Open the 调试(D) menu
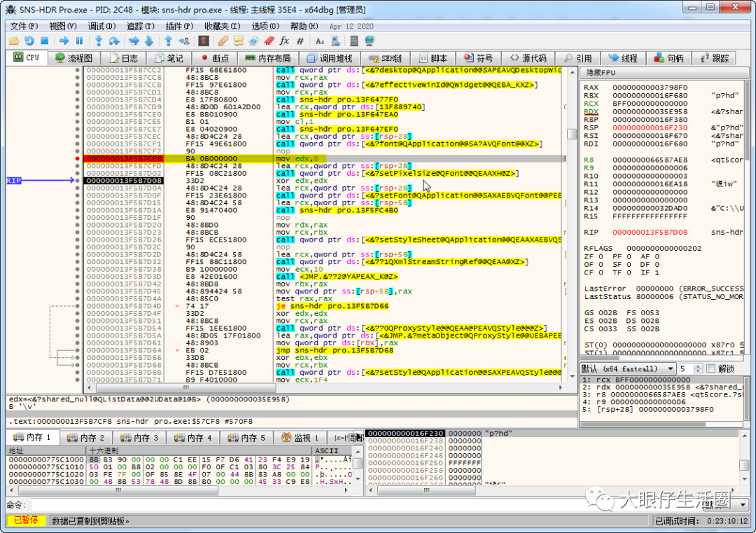The image size is (756, 533). [101, 26]
